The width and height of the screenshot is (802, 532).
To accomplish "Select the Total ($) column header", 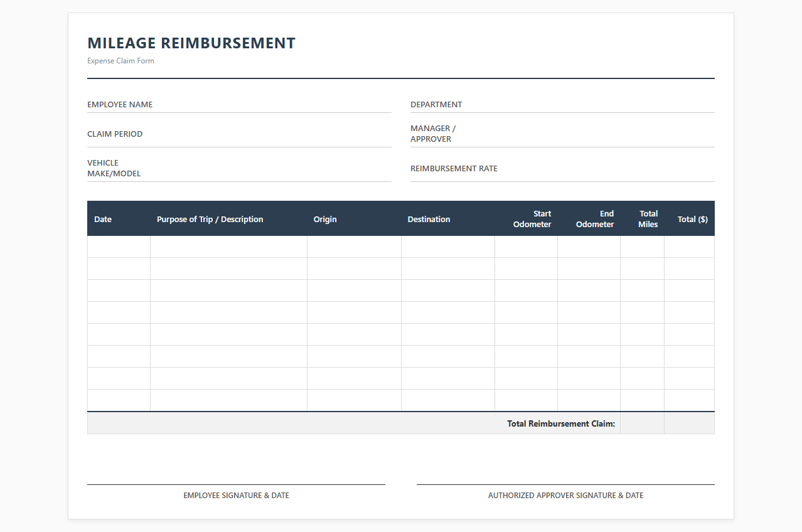I will click(690, 219).
